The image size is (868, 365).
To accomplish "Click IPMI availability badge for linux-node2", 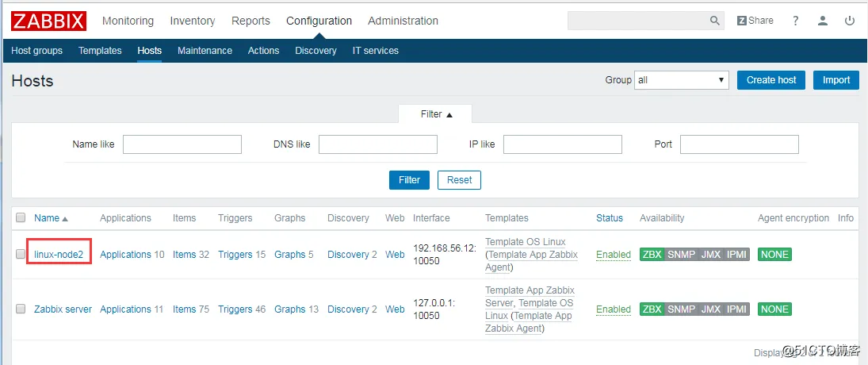I will [736, 254].
